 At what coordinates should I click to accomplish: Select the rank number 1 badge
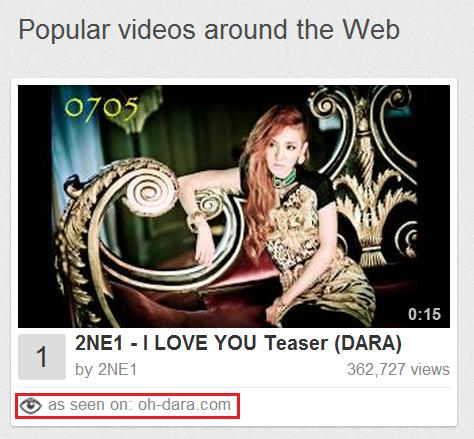pos(42,357)
